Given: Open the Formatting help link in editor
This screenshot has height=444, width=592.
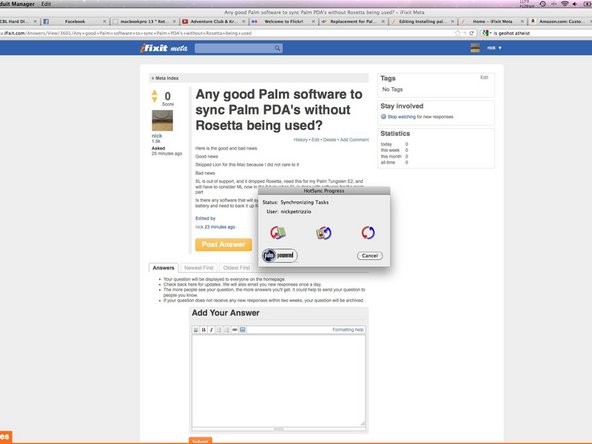Looking at the screenshot, I should (348, 330).
